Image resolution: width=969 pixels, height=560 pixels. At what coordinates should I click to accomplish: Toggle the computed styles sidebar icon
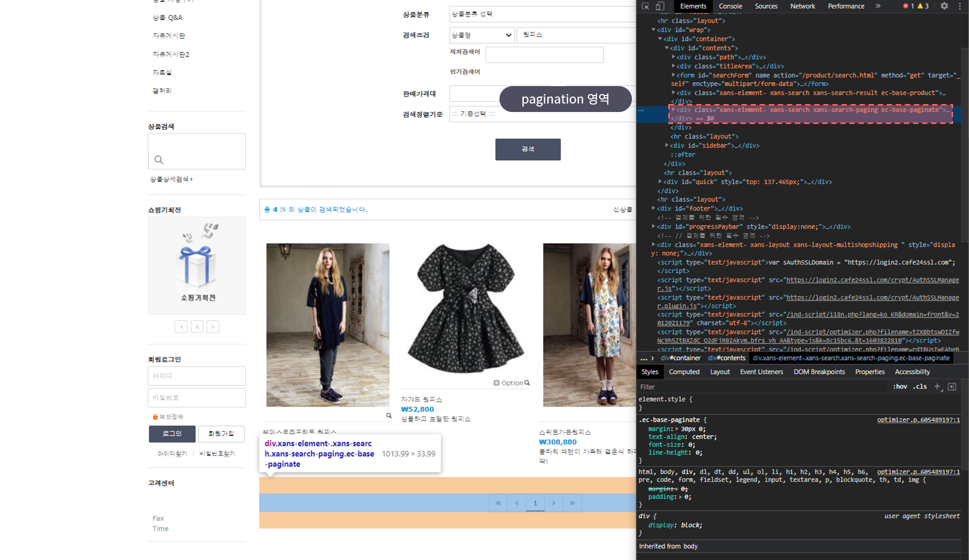click(952, 386)
